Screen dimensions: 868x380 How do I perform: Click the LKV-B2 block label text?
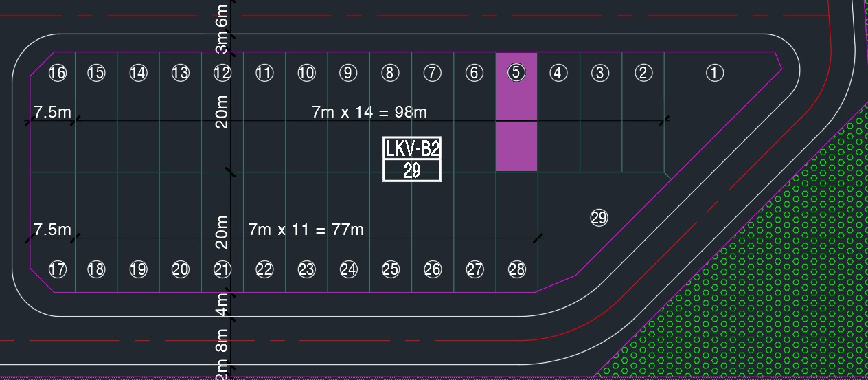[x=412, y=148]
